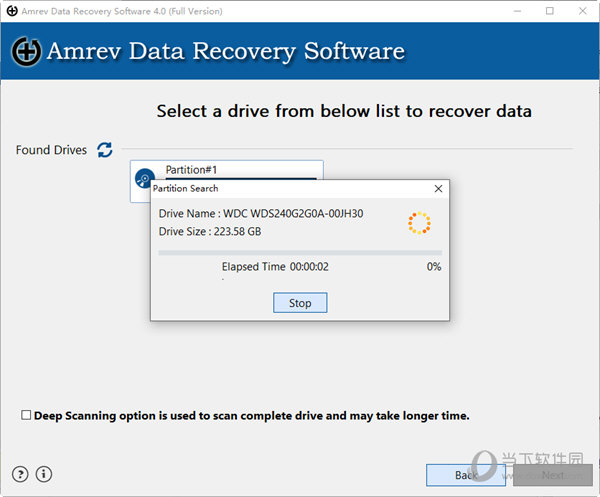Click the app icon in the title bar
Viewport: 600px width, 497px height.
click(12, 11)
